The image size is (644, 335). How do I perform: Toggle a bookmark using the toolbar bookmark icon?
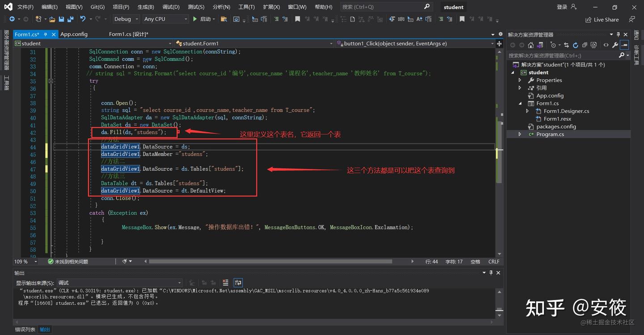[297, 19]
